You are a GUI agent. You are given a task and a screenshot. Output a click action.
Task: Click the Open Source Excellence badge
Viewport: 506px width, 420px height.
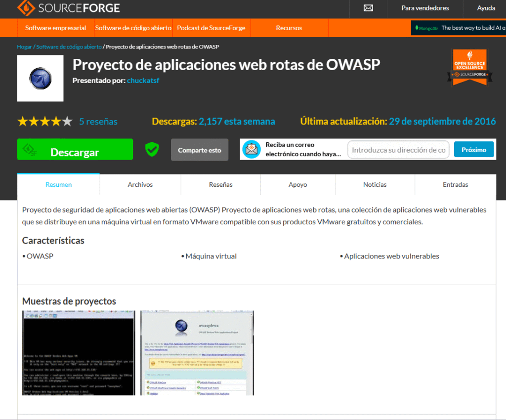pos(469,67)
